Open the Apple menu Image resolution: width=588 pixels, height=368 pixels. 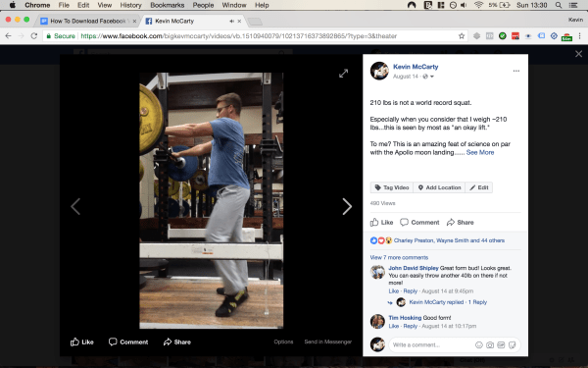click(x=13, y=5)
